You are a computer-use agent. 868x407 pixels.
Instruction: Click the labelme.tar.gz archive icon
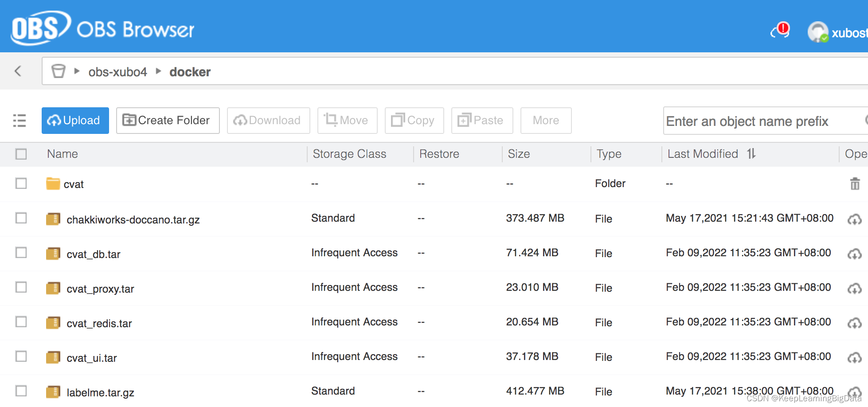53,392
